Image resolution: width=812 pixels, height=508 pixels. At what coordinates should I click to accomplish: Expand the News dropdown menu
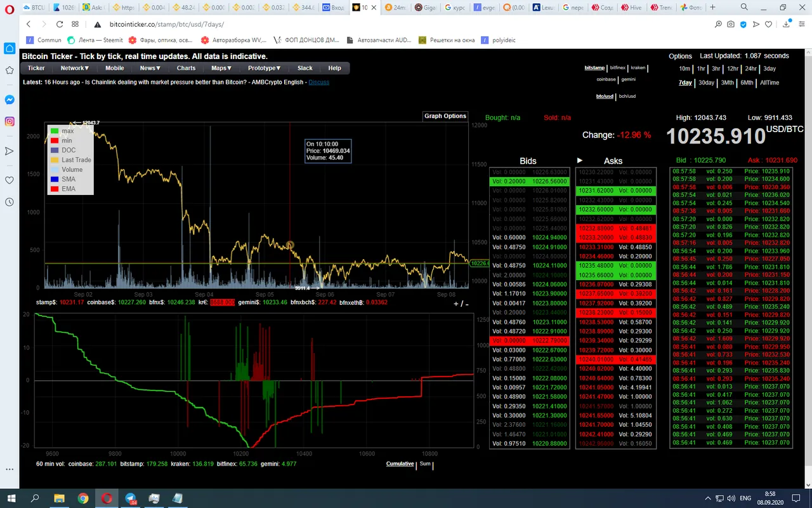pos(150,68)
